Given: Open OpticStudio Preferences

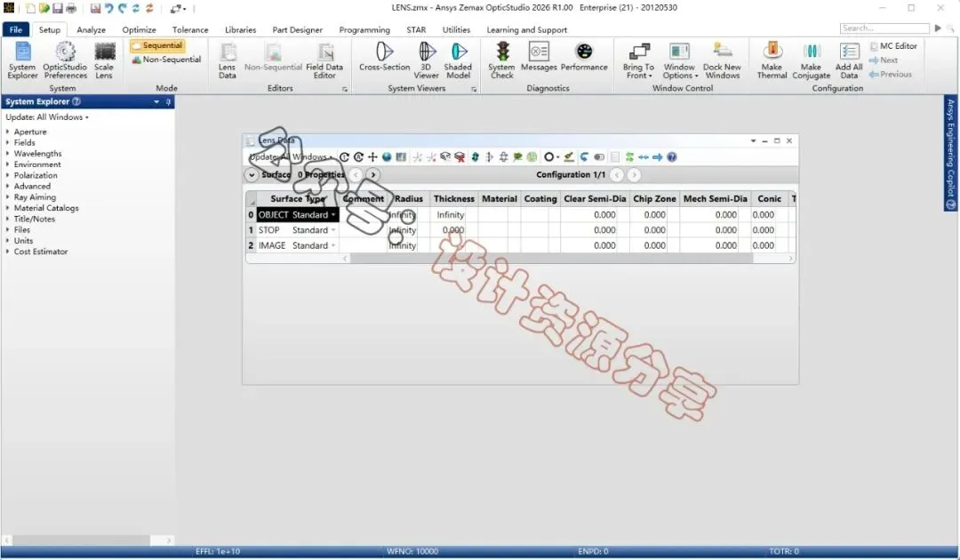Looking at the screenshot, I should pyautogui.click(x=65, y=60).
